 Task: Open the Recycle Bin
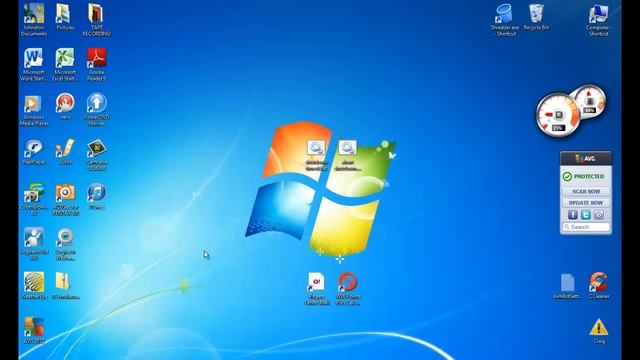click(x=536, y=17)
